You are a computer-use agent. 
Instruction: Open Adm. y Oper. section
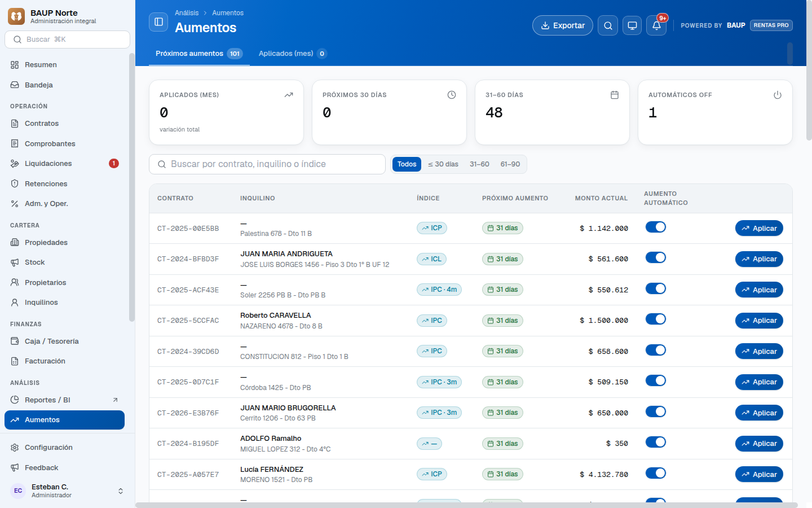click(x=64, y=204)
